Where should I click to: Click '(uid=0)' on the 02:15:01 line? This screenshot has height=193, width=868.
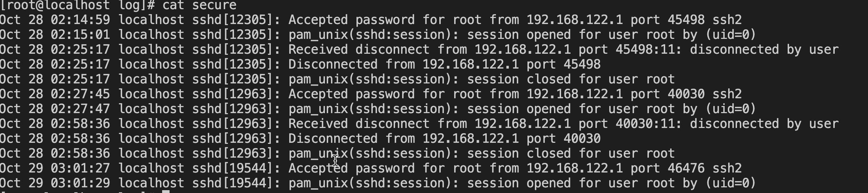[731, 35]
